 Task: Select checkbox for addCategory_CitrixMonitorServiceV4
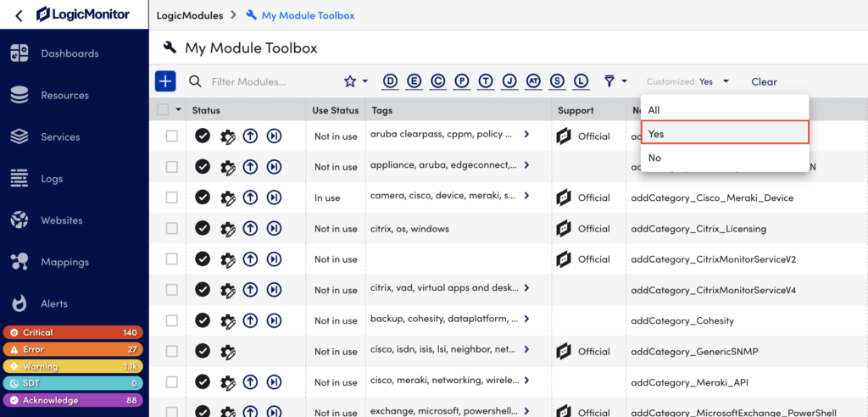pos(171,290)
